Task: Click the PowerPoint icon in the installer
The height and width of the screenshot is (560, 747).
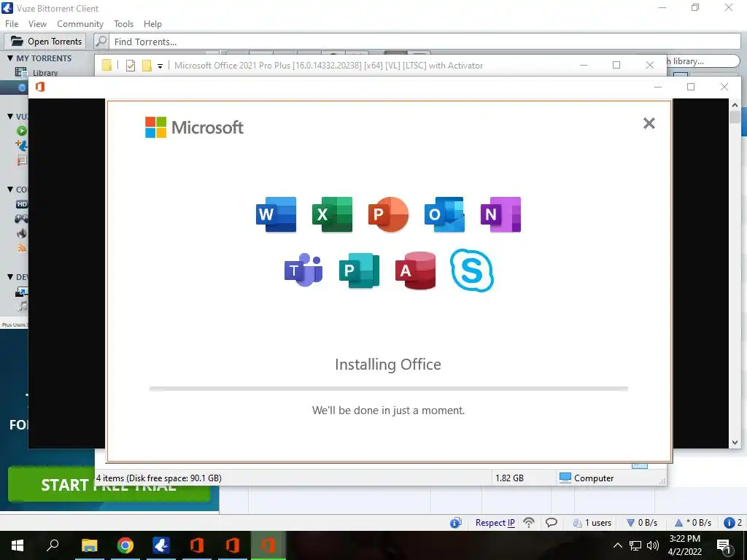Action: [x=388, y=214]
